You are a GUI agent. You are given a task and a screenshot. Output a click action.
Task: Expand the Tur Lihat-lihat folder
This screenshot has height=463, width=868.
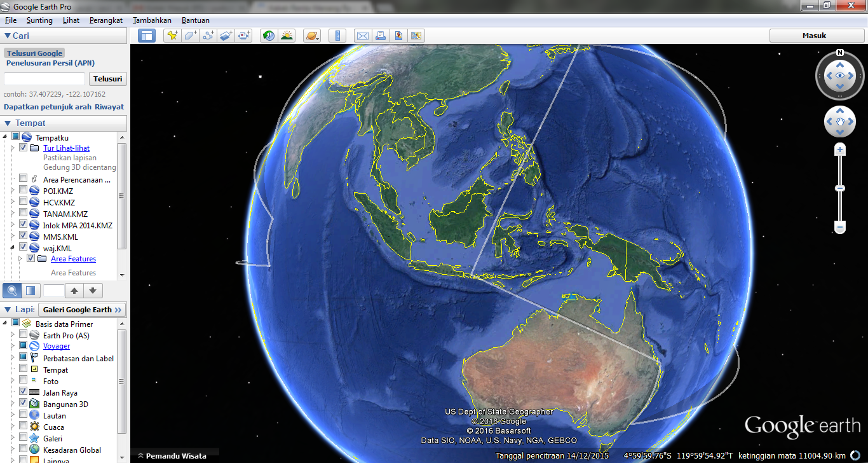(x=12, y=148)
